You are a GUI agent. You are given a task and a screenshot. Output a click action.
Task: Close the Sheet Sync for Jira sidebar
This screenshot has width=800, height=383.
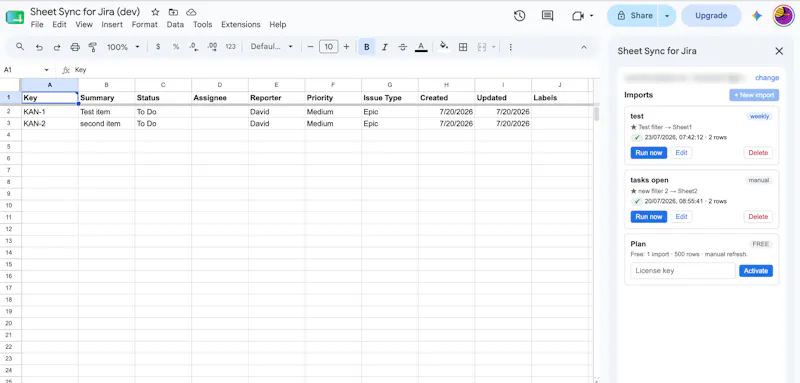[x=779, y=51]
